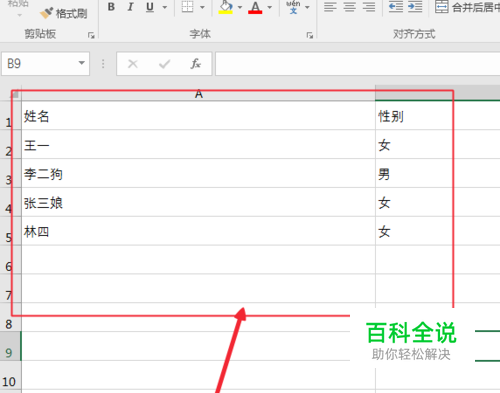Select cell containing 性别
The height and width of the screenshot is (393, 500).
point(438,115)
